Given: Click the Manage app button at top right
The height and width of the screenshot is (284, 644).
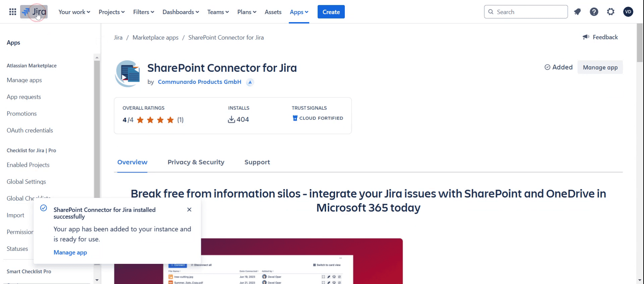Looking at the screenshot, I should (x=600, y=67).
